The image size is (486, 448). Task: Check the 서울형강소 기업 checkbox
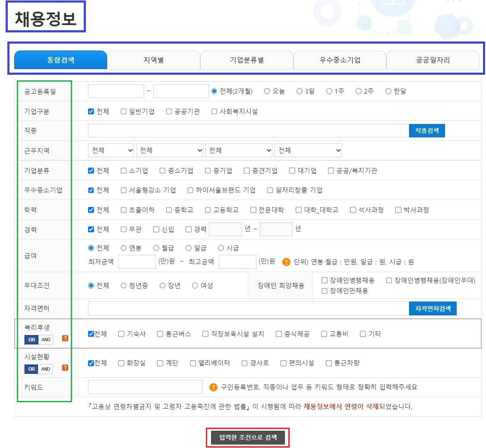123,190
